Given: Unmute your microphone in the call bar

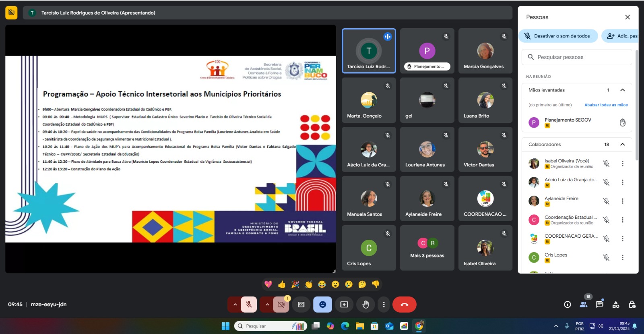Looking at the screenshot, I should click(x=249, y=305).
